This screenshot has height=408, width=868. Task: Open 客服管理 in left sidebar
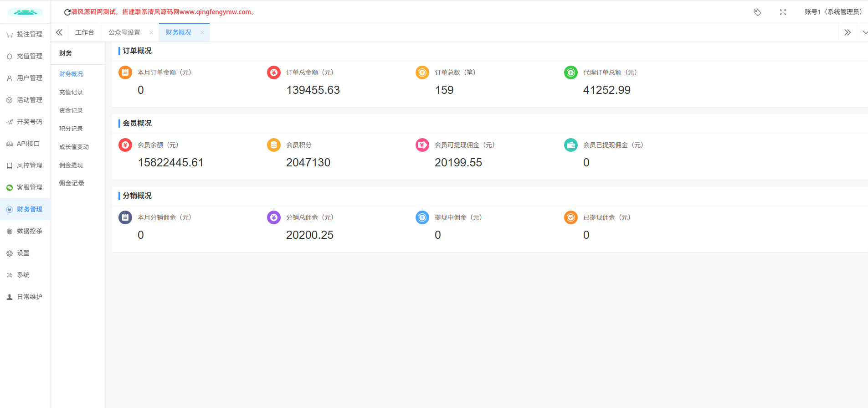(x=29, y=187)
